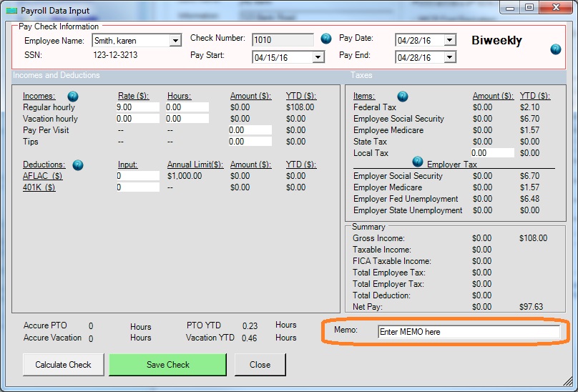Click the Close button at bottom
The image size is (578, 392).
point(260,364)
